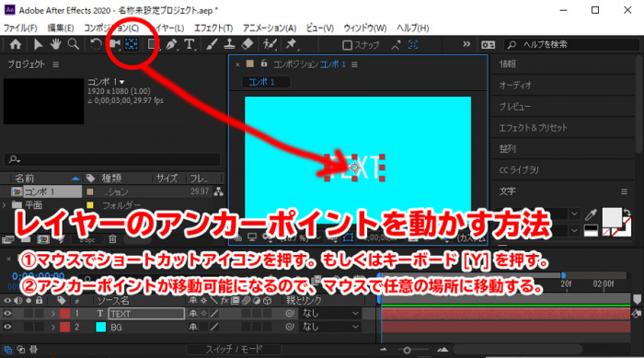Activate the Zoom magnifier tool
This screenshot has height=358, width=644.
tap(73, 44)
